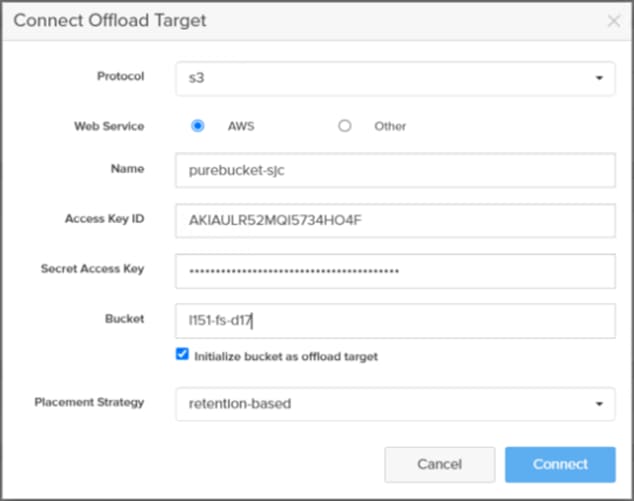Click the Name field containing purebucket-sjc
Image resolution: width=634 pixels, height=501 pixels.
coord(395,170)
